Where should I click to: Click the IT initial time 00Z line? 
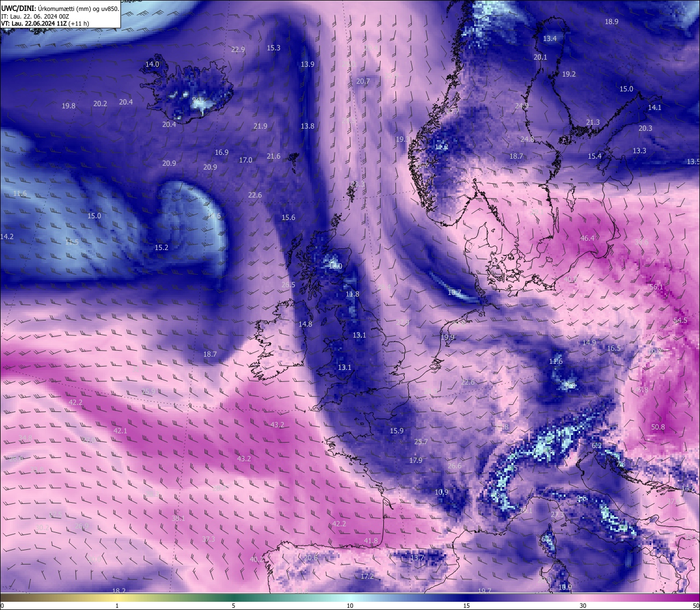point(35,16)
